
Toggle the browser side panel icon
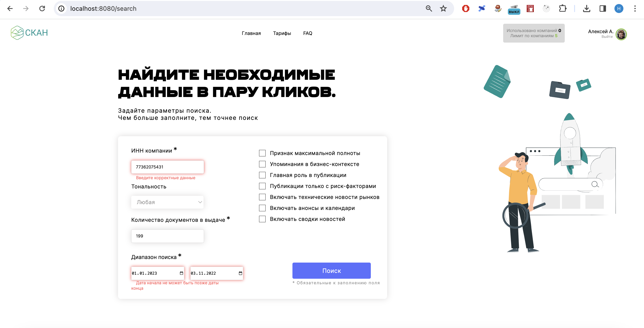coord(603,9)
